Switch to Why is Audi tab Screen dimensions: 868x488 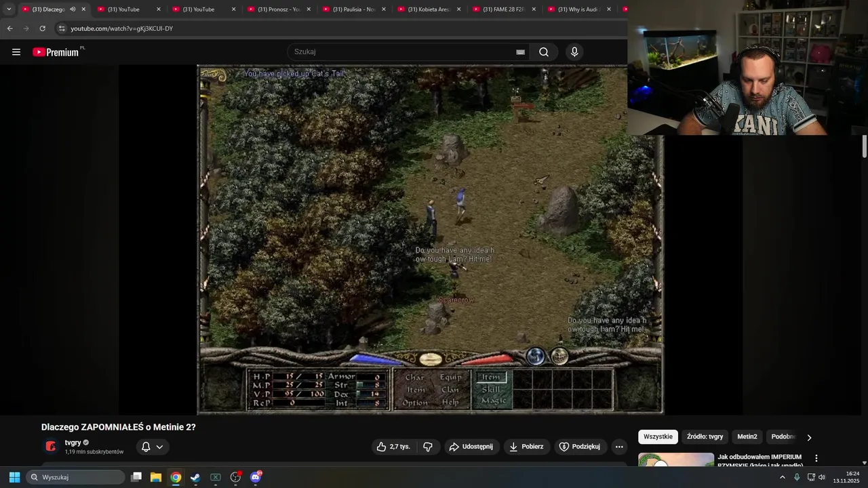pyautogui.click(x=578, y=9)
